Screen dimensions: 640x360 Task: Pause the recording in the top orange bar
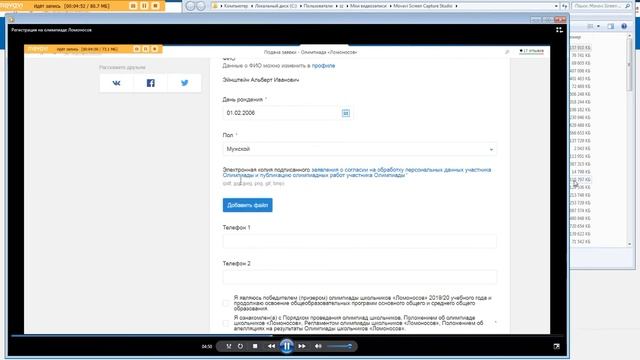click(144, 6)
